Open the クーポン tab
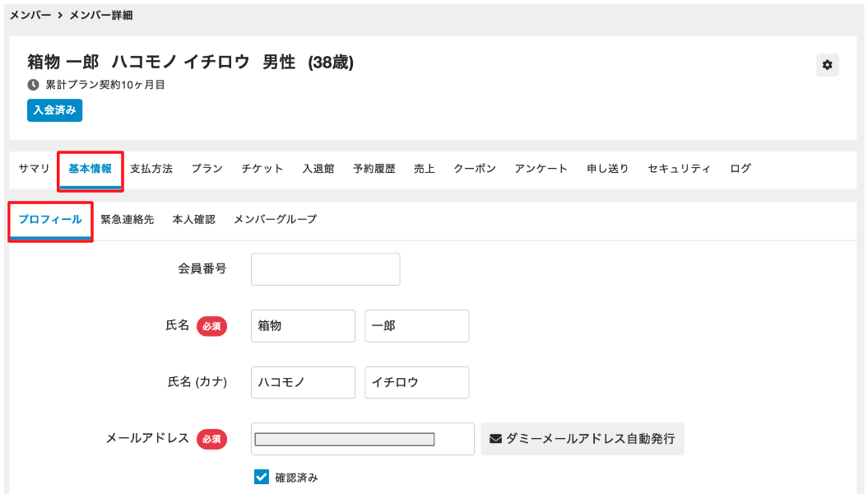 point(475,169)
